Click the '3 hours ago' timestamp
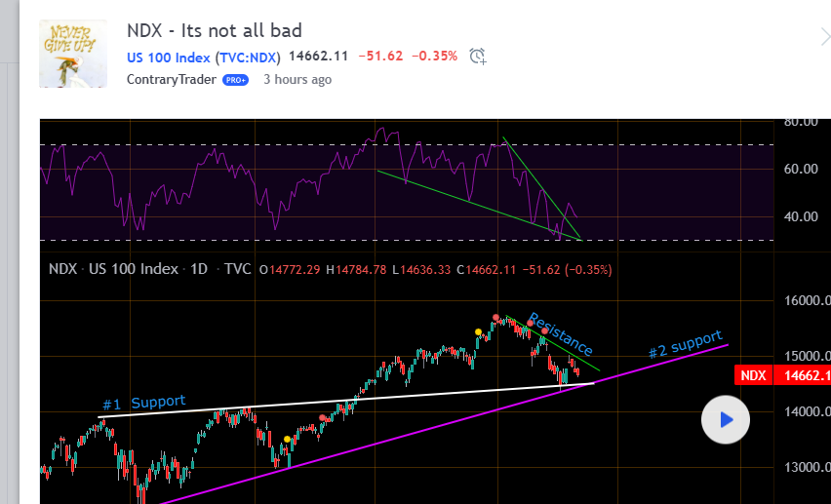 (x=297, y=79)
